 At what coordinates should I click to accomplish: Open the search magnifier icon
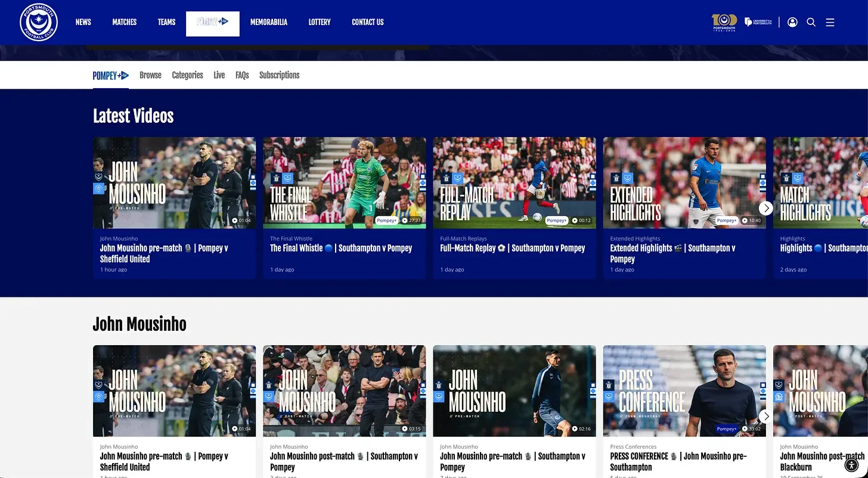[x=811, y=22]
